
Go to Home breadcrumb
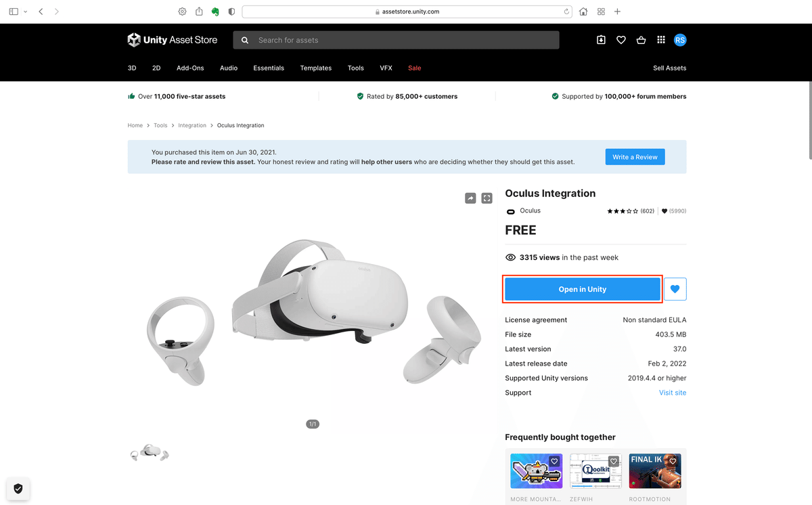pos(135,125)
